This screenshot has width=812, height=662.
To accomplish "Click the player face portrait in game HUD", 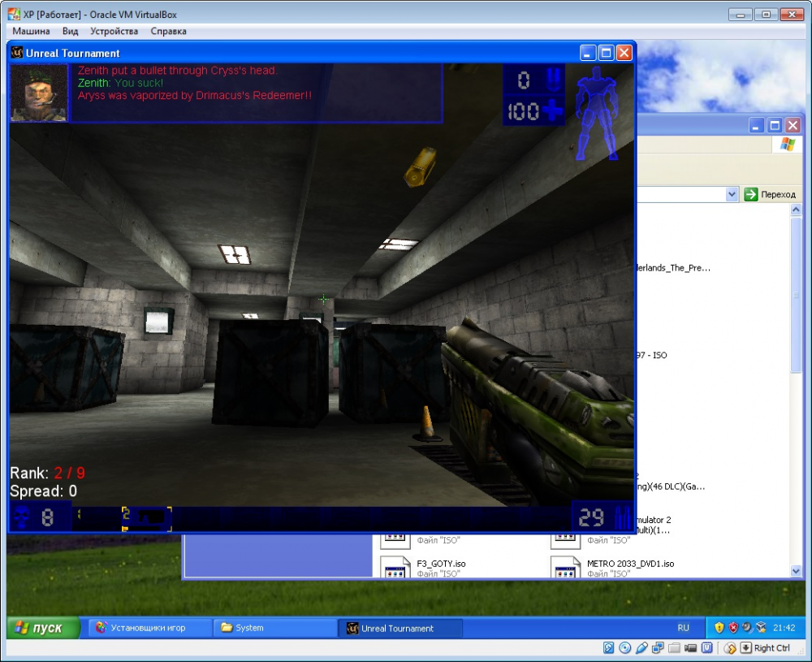I will [x=38, y=93].
